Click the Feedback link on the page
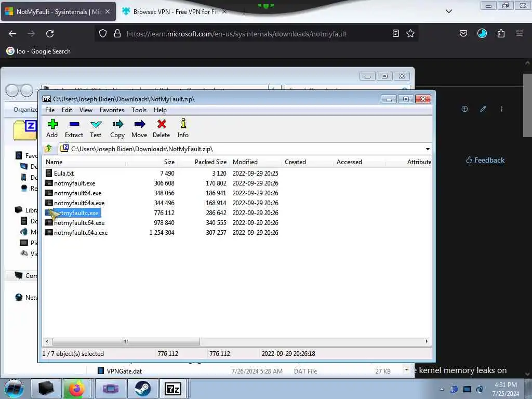 [485, 160]
